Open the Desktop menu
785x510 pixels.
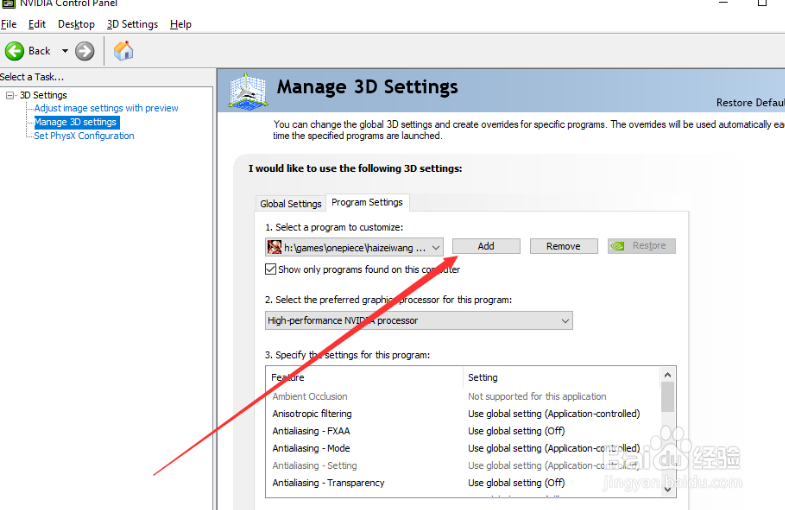76,24
